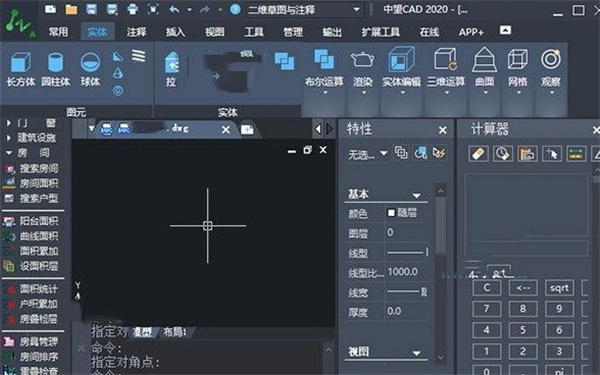This screenshot has height=375, width=600.
Task: Click the save-as icon in title bar
Action: click(112, 9)
